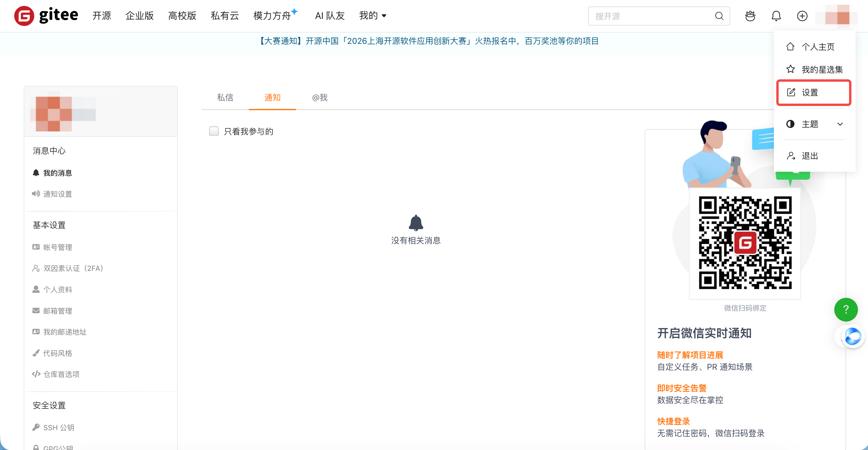Image resolution: width=868 pixels, height=450 pixels.
Task: Tick the 只看我参与的 checkbox
Action: coord(214,131)
